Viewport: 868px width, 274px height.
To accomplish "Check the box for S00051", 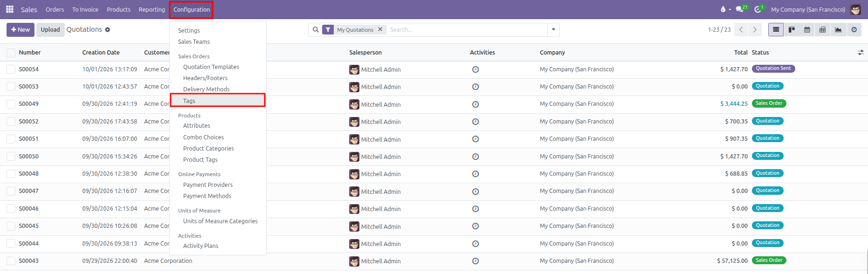I will coord(11,139).
